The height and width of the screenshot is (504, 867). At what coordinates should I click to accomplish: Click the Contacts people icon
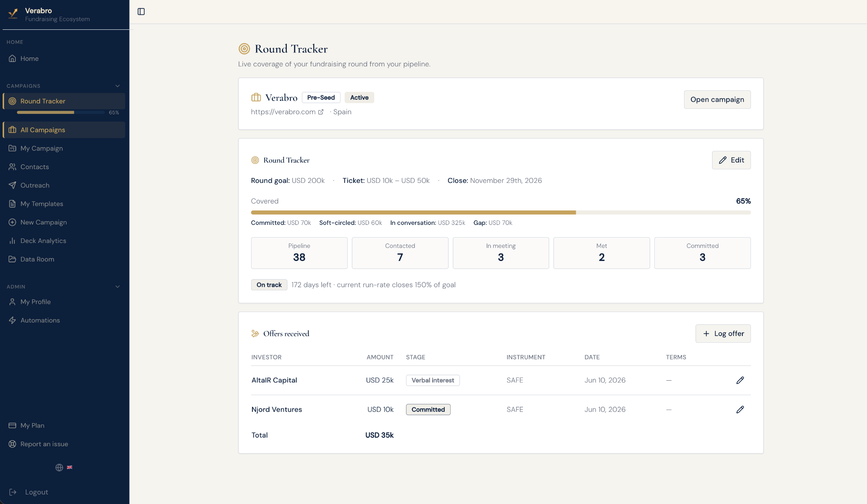coord(13,167)
